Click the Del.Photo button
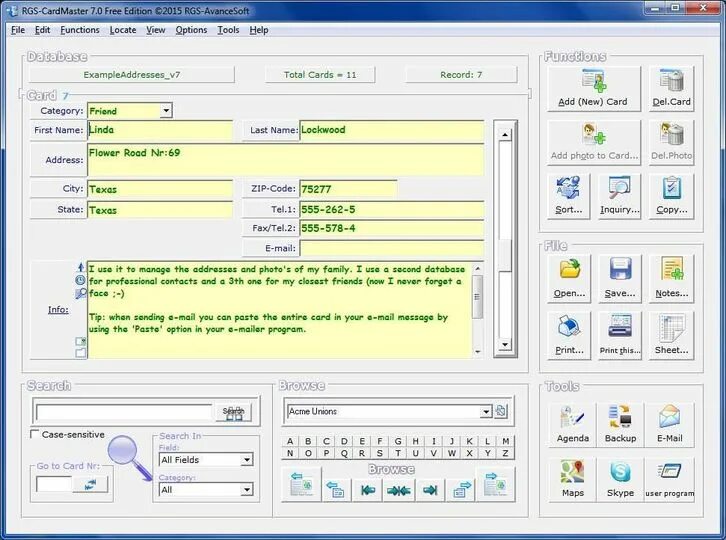Screen dimensions: 726x540 click(x=671, y=142)
